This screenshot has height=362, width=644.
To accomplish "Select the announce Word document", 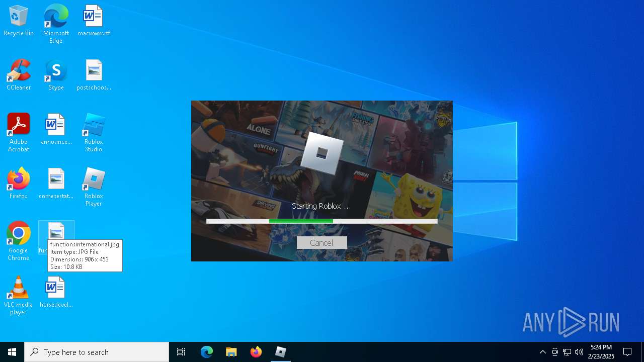I will [56, 130].
